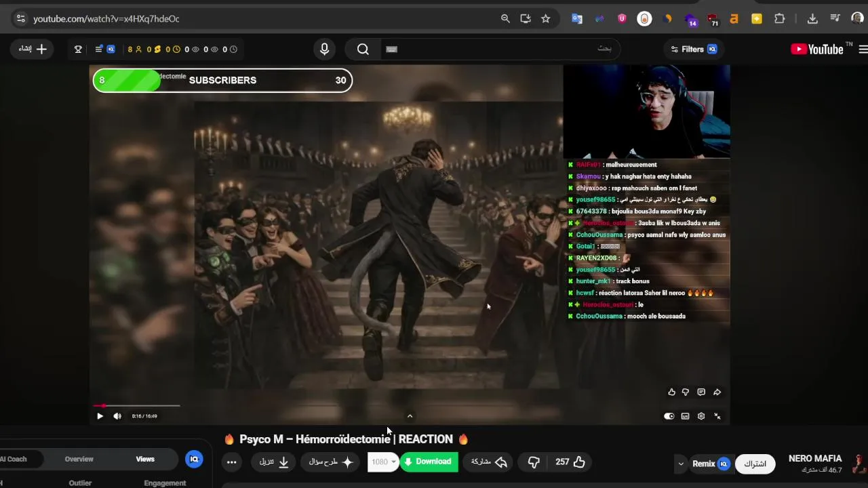Image resolution: width=868 pixels, height=488 pixels.
Task: Click the search magnifier button
Action: (x=363, y=49)
